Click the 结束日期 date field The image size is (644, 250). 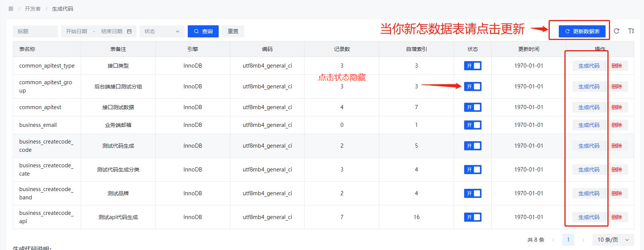pos(112,31)
